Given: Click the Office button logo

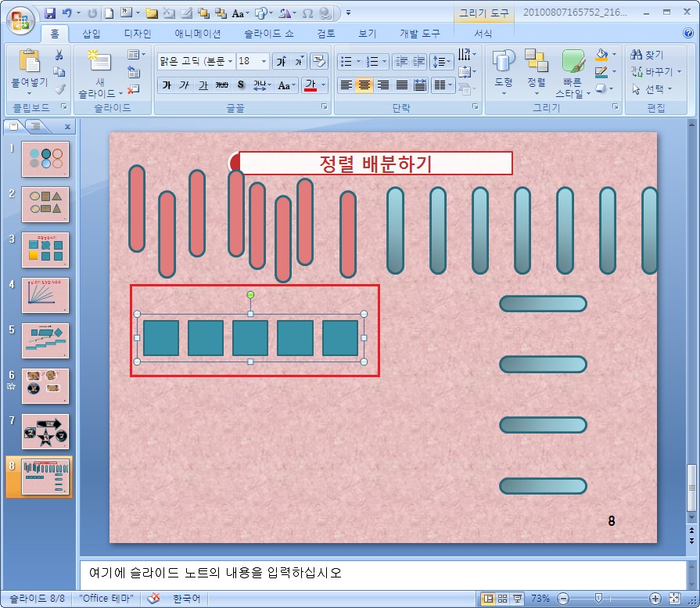Looking at the screenshot, I should pyautogui.click(x=20, y=16).
